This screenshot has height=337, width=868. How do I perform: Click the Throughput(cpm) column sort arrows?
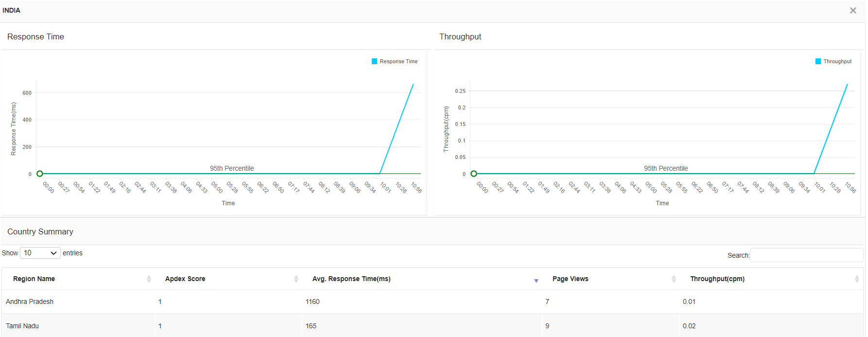(857, 279)
